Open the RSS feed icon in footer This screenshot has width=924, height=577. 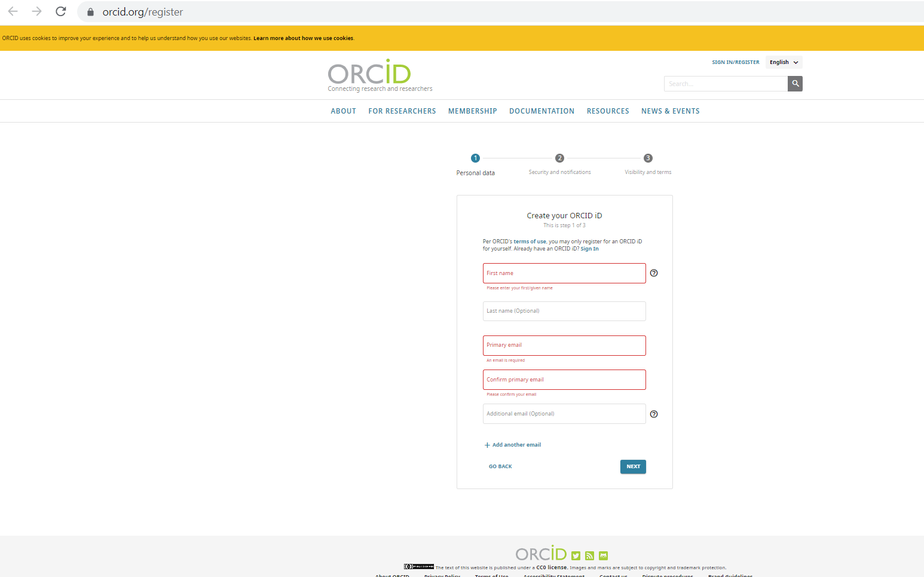(x=589, y=555)
